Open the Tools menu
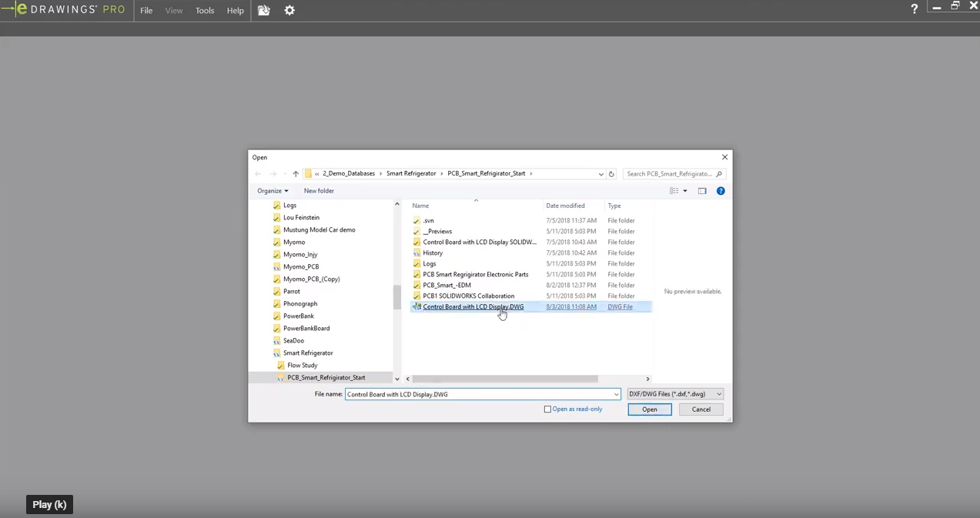980x518 pixels. coord(205,11)
